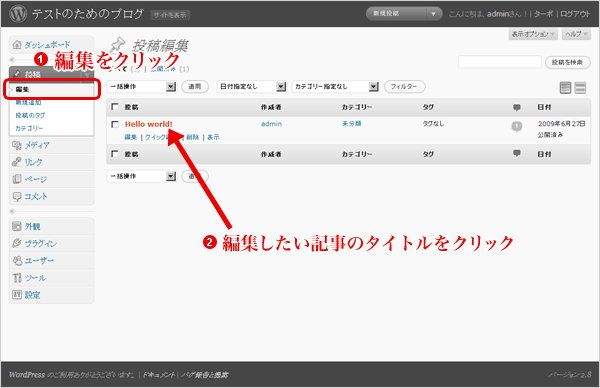Image resolution: width=600 pixels, height=388 pixels.
Task: Click the comment count bubble for Hello world!
Action: pos(517,126)
